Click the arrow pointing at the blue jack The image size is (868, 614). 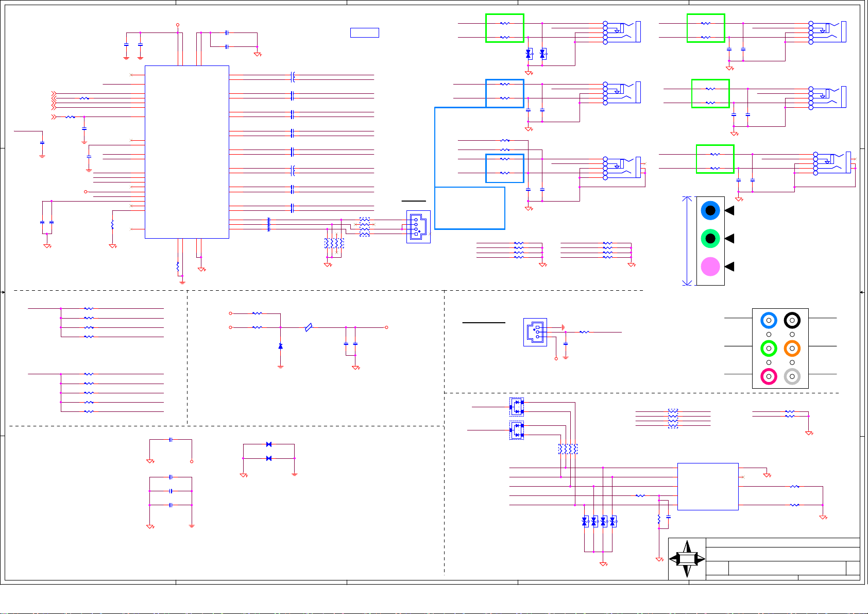click(x=729, y=211)
